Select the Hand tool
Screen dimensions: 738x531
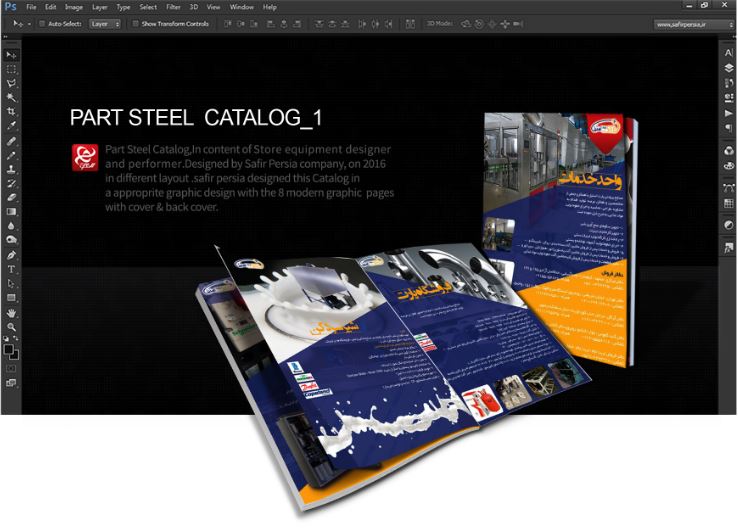tap(11, 313)
